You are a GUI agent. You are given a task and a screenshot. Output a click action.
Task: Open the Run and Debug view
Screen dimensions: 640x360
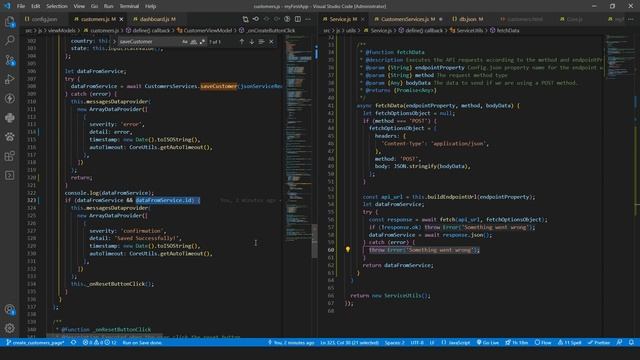(10, 79)
